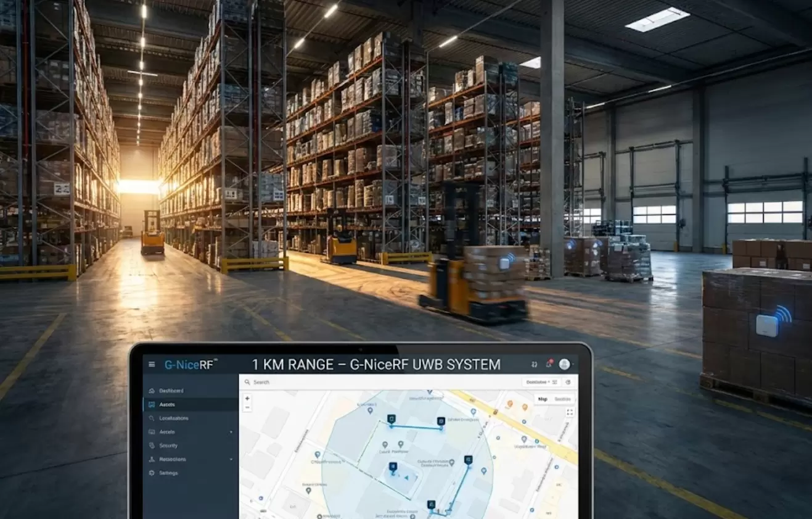Open the user avatar account menu

563,365
